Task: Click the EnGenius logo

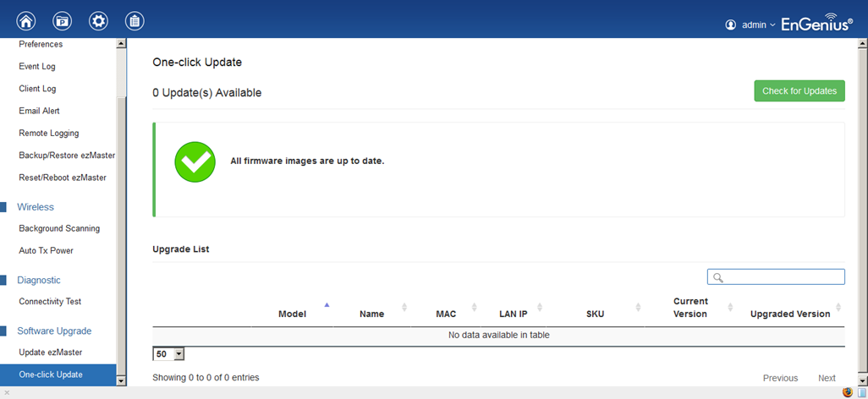Action: click(x=817, y=22)
